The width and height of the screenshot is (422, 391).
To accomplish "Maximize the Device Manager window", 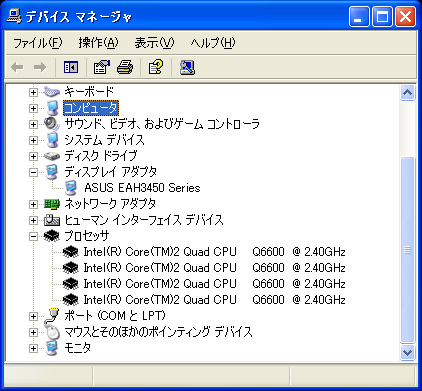I will [x=382, y=17].
